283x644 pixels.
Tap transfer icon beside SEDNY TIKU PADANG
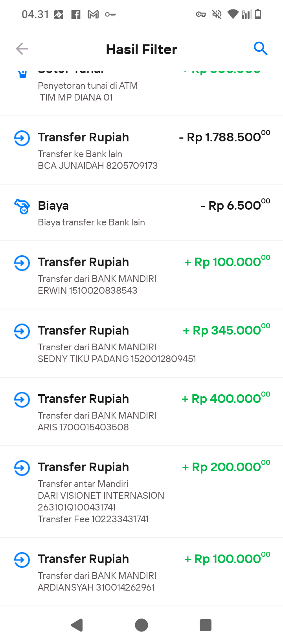22,331
